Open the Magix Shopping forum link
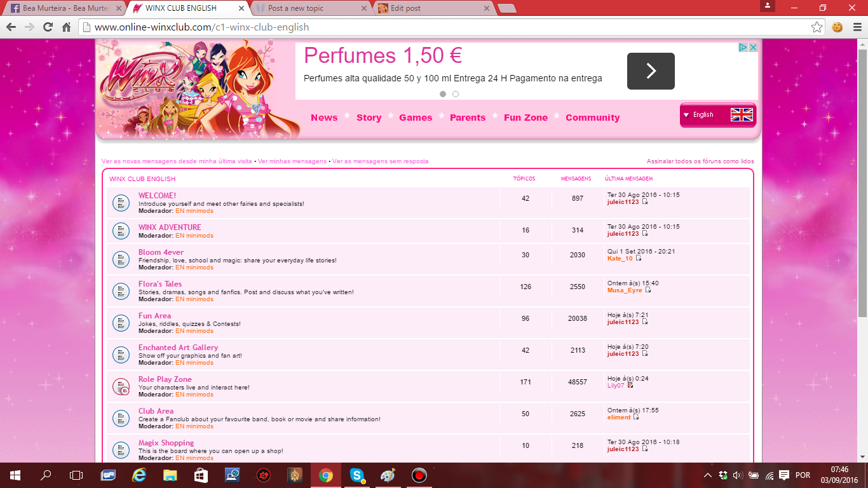The image size is (868, 488). pos(166,443)
